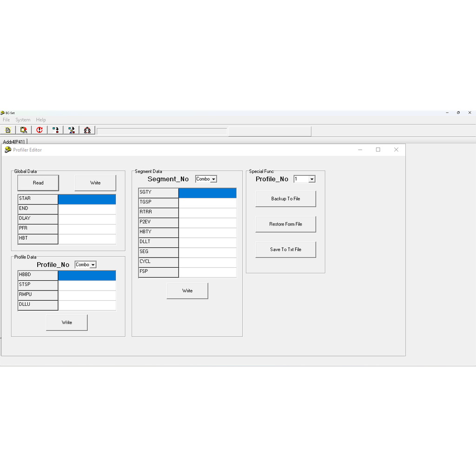Screen dimensions: 476x476
Task: Click Save To Txt File
Action: [285, 249]
